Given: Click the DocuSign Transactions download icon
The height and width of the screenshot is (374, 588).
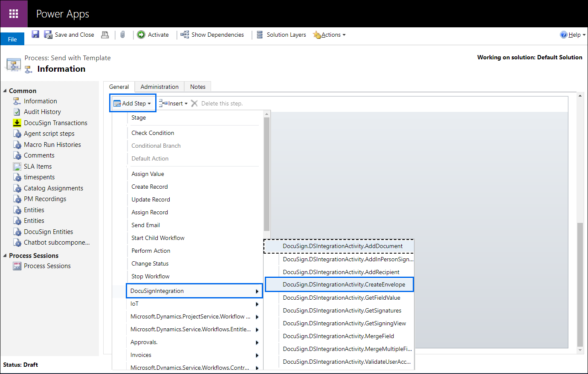Looking at the screenshot, I should tap(17, 123).
